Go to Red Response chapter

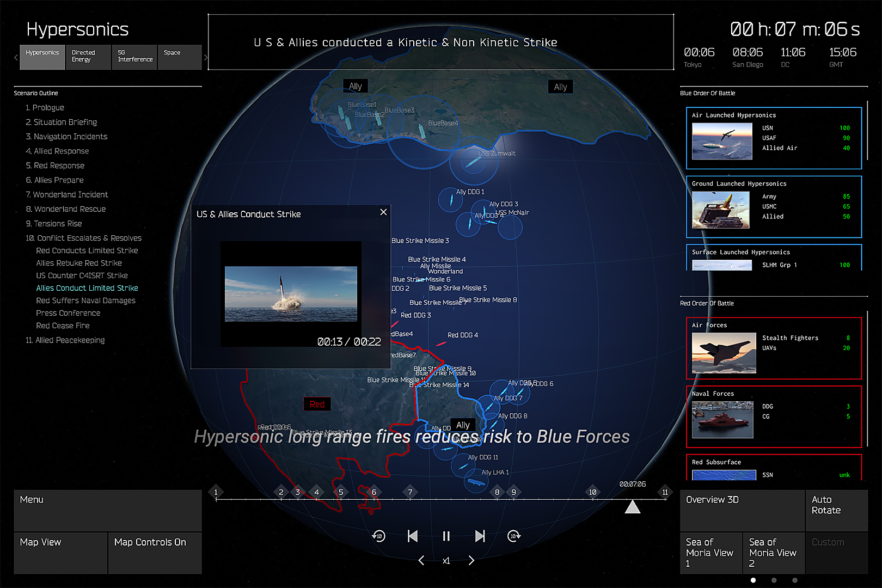[55, 166]
